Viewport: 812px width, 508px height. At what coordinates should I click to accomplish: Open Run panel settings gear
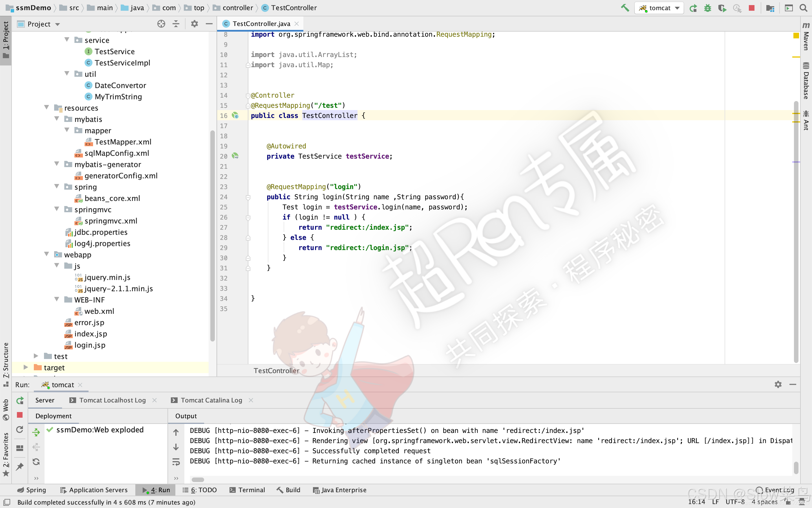pyautogui.click(x=778, y=384)
